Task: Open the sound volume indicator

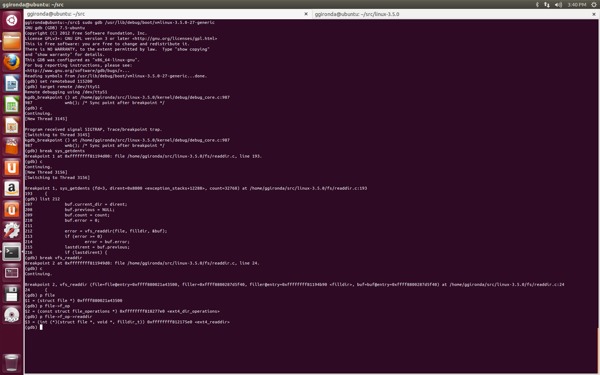Action: (558, 5)
